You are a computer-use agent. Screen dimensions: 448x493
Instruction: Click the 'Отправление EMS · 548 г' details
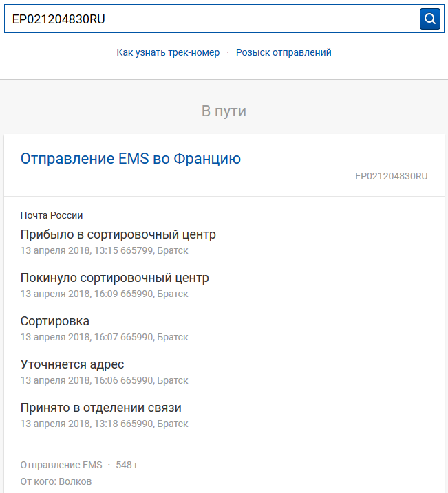click(x=79, y=465)
